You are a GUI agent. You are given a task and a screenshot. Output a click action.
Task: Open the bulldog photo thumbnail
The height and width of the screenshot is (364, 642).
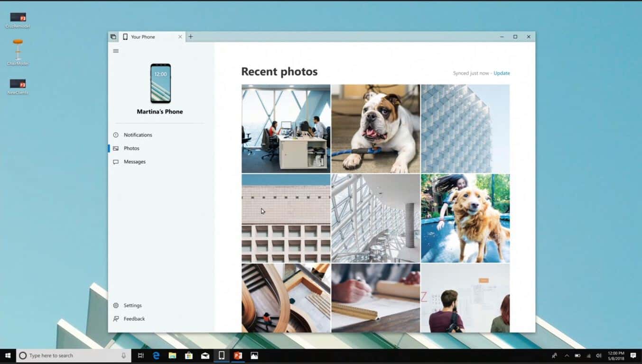pos(375,128)
